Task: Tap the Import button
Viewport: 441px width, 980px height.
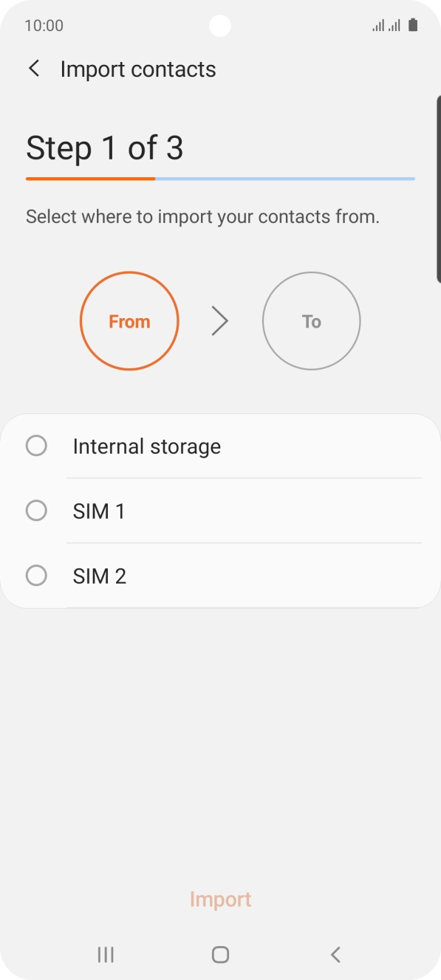Action: tap(220, 899)
